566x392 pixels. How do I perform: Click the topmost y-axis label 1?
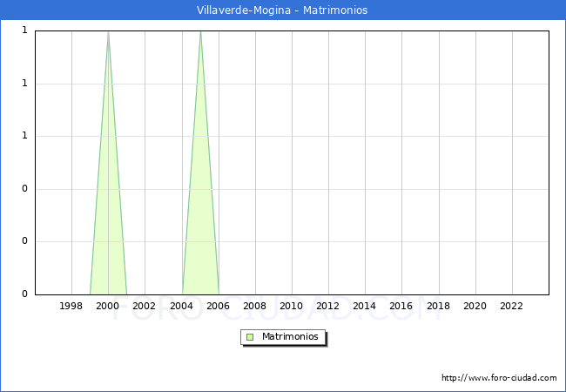coord(24,30)
